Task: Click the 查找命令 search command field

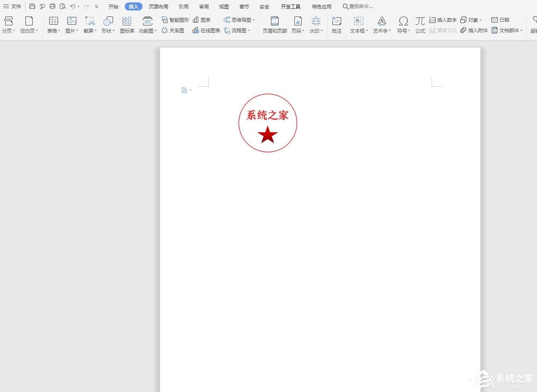Action: (x=358, y=6)
